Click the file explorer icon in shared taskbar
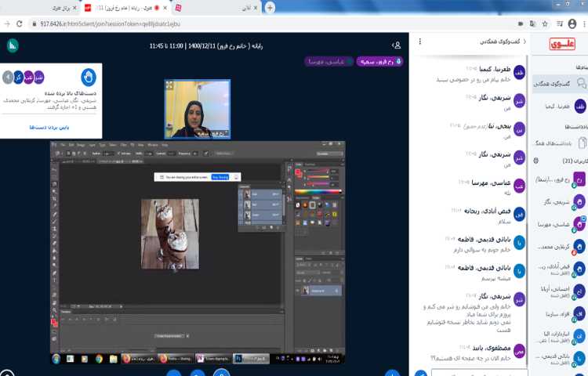The width and height of the screenshot is (588, 376). click(x=113, y=359)
